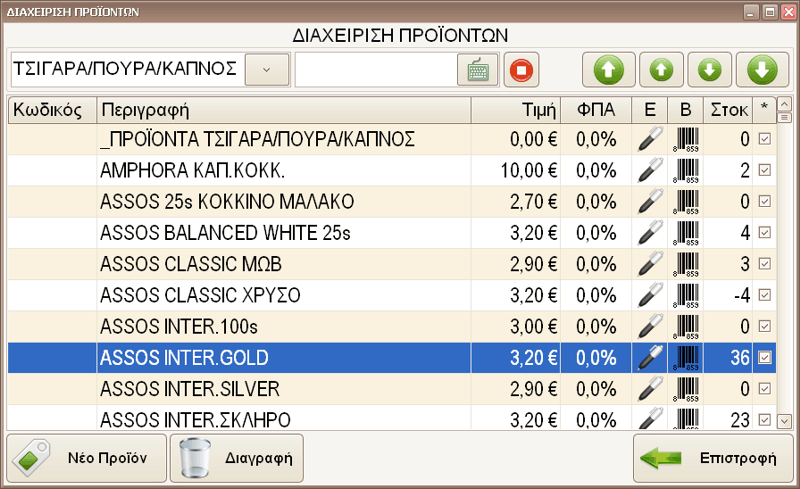Toggle checkbox for ASSOS INTER.GOLD
Image resolution: width=800 pixels, height=489 pixels.
tap(764, 357)
